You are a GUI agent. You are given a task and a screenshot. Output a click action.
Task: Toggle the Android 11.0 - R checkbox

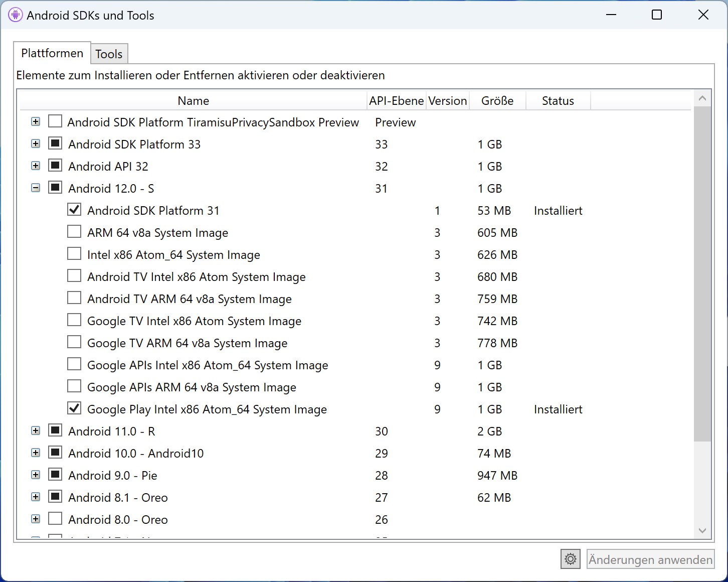tap(55, 430)
